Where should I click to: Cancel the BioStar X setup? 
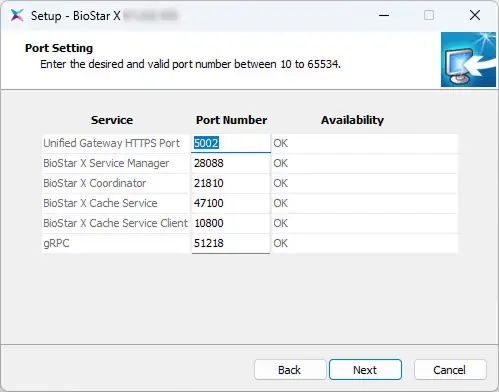450,369
